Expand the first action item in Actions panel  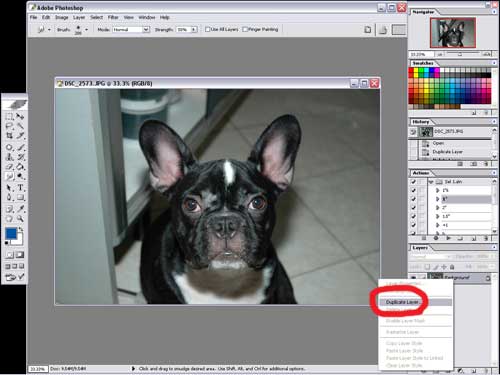[438, 190]
